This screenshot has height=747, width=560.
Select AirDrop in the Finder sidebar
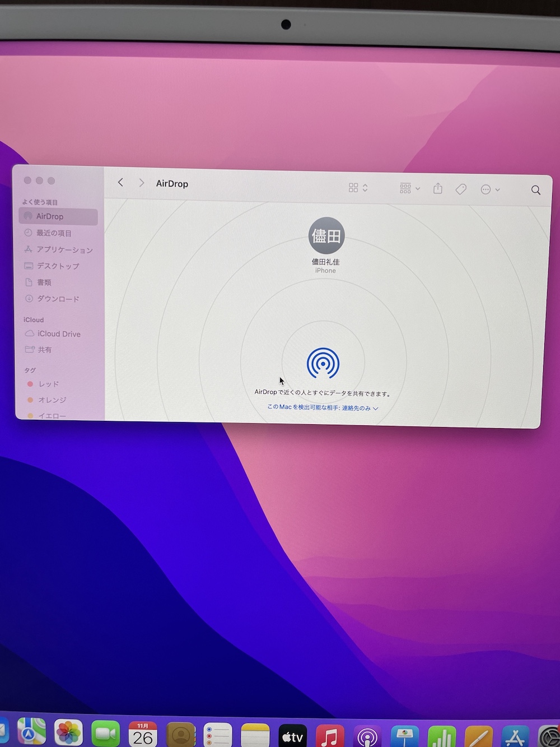point(58,216)
